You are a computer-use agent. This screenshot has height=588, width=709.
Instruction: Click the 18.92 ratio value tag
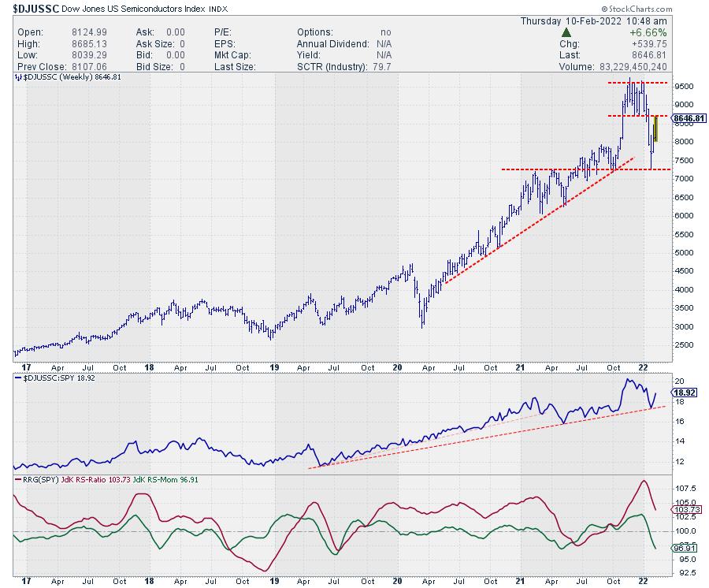coord(685,391)
